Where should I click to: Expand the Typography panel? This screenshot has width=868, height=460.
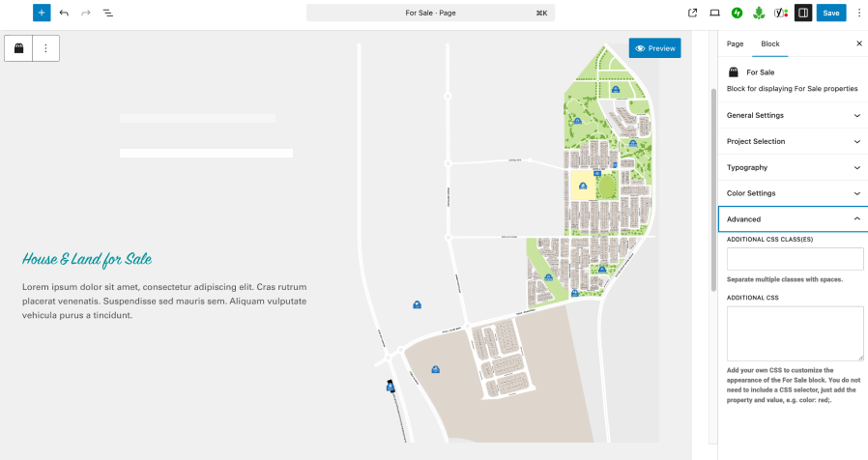click(x=793, y=167)
